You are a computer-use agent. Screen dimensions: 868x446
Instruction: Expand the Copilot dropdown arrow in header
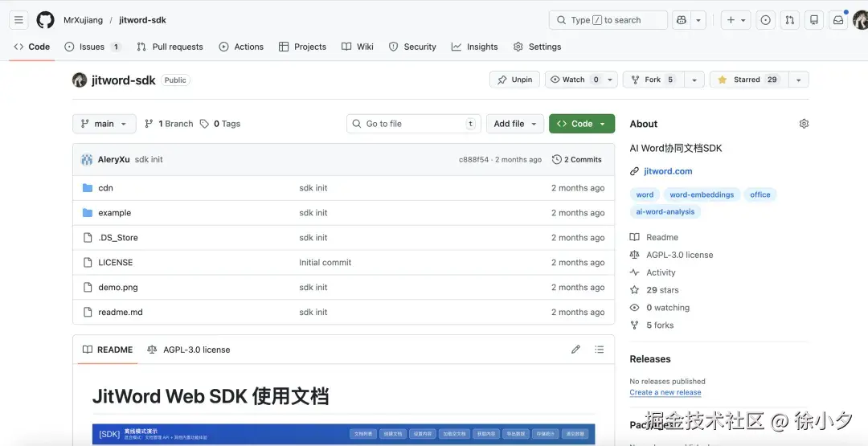(698, 20)
